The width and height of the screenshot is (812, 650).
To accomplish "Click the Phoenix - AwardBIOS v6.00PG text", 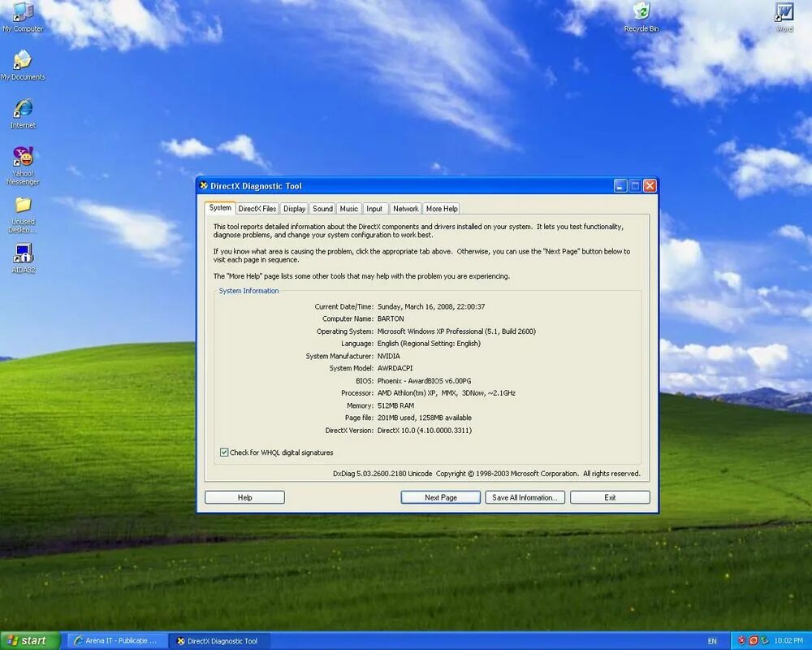I will click(424, 380).
